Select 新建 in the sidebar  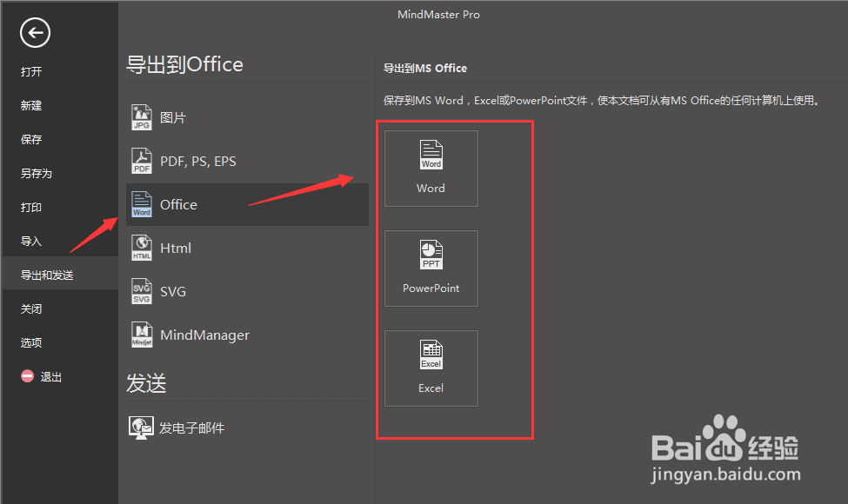point(31,106)
